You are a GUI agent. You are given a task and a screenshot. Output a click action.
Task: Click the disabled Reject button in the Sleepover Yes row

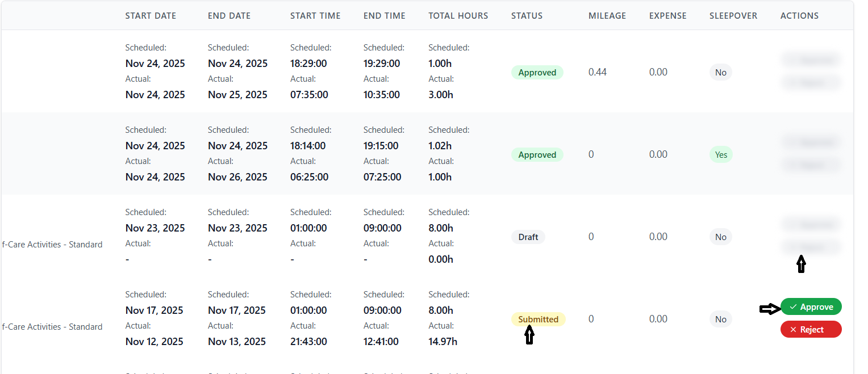click(x=811, y=165)
